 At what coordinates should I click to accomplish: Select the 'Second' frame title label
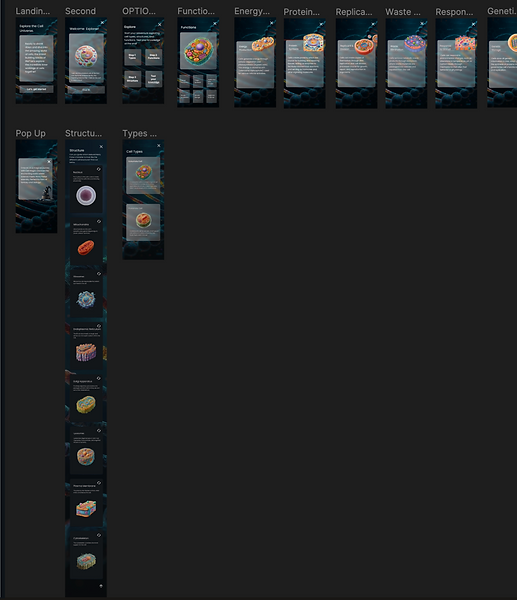click(80, 11)
